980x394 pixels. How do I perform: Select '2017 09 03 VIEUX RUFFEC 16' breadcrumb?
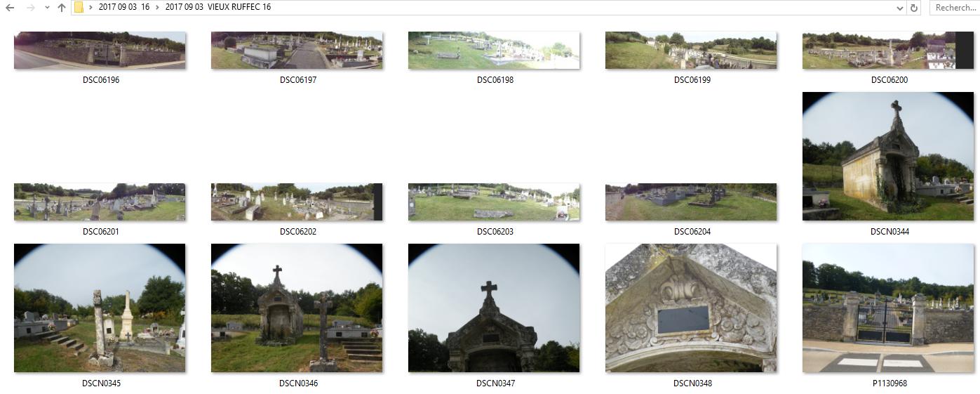coord(218,8)
